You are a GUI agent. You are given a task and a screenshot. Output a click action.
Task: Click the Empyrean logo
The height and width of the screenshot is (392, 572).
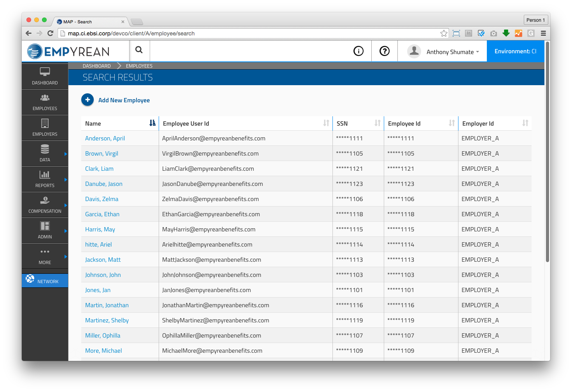(68, 51)
